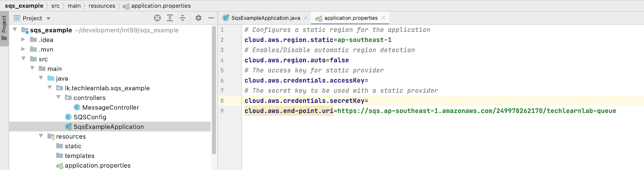Click line number 2 in gutter
The width and height of the screenshot is (644, 170).
pos(222,40)
